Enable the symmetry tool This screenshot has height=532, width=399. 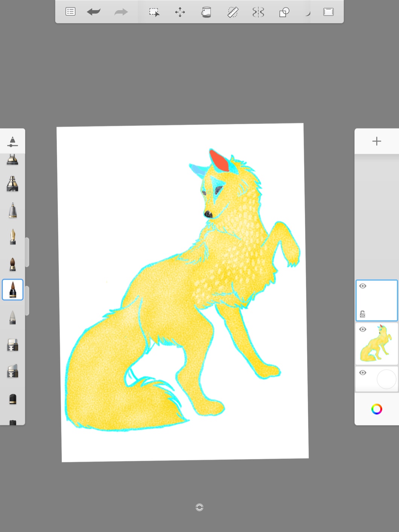tap(258, 12)
